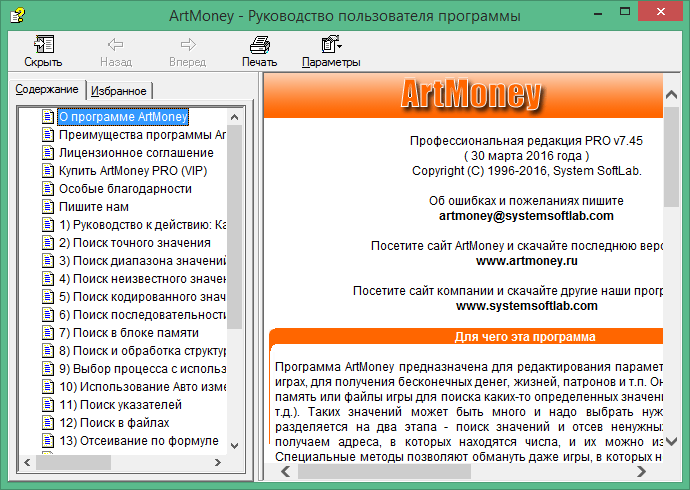
Task: Click page icon beside 12) Поиск в файлах
Action: tap(48, 423)
